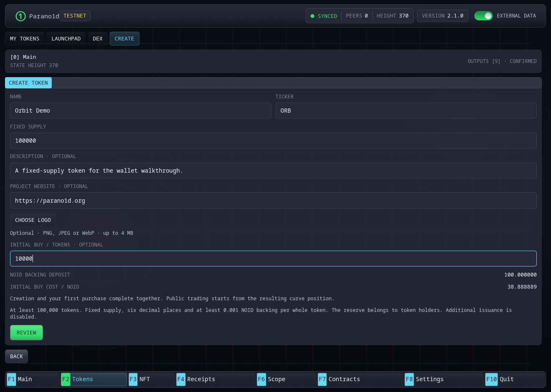Click the VERSION 2.1.0 label
551x392 pixels.
[442, 16]
